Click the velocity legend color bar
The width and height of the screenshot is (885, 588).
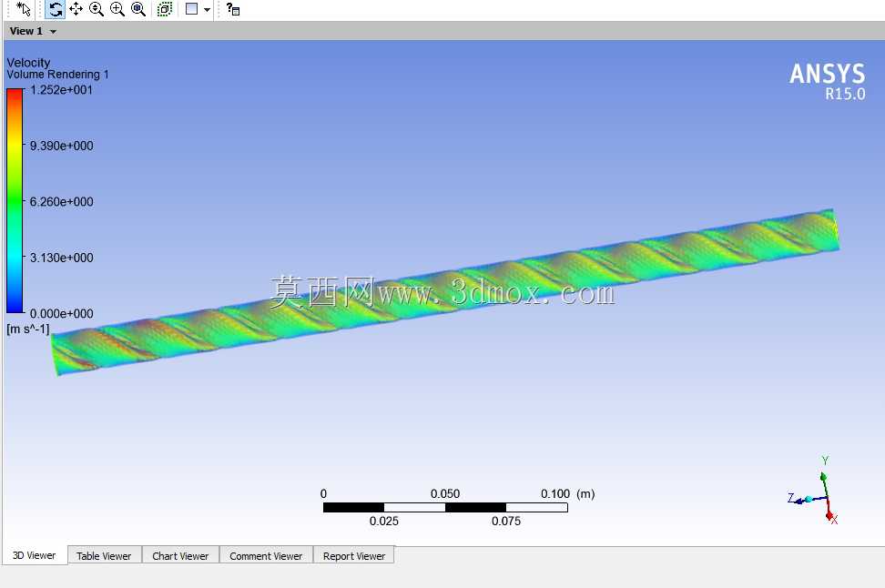[15, 200]
